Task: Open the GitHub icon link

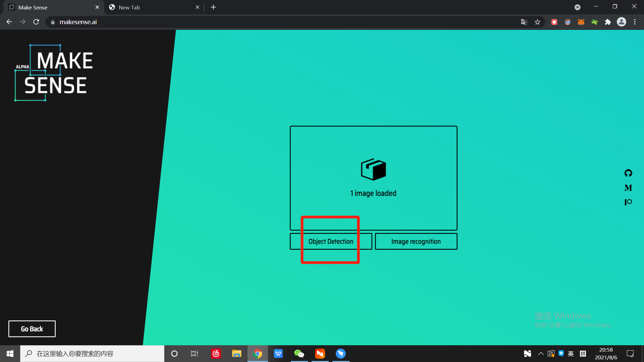Action: pyautogui.click(x=628, y=173)
